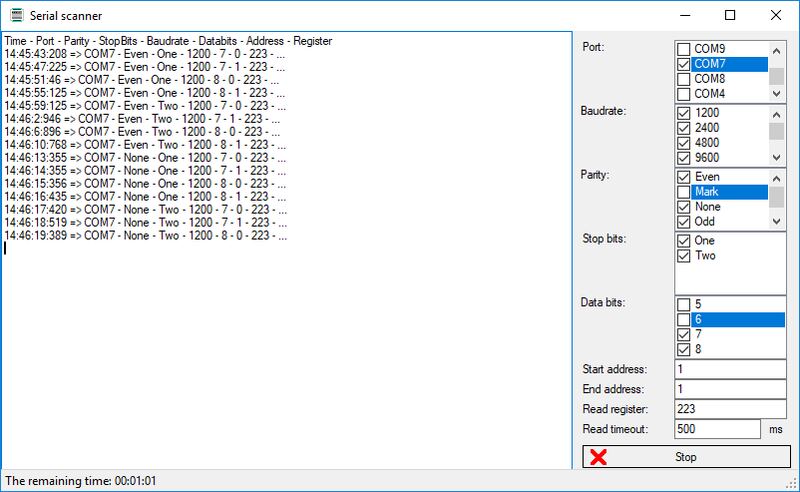Enable the COM8 port checkbox

point(684,79)
